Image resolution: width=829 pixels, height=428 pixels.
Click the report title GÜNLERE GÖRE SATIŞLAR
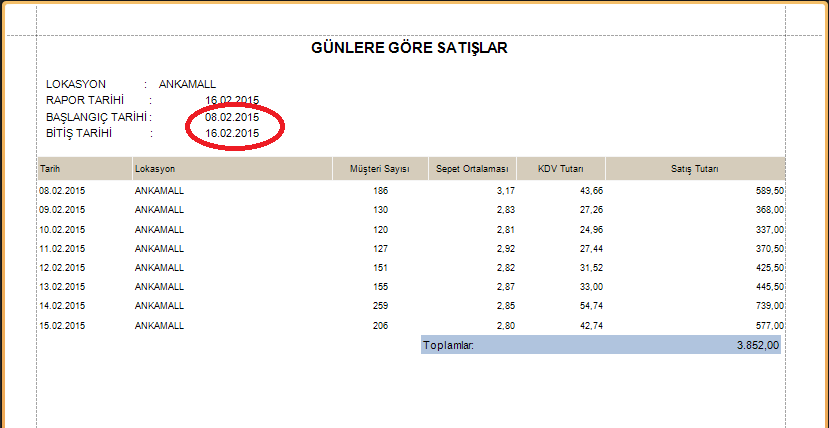409,48
